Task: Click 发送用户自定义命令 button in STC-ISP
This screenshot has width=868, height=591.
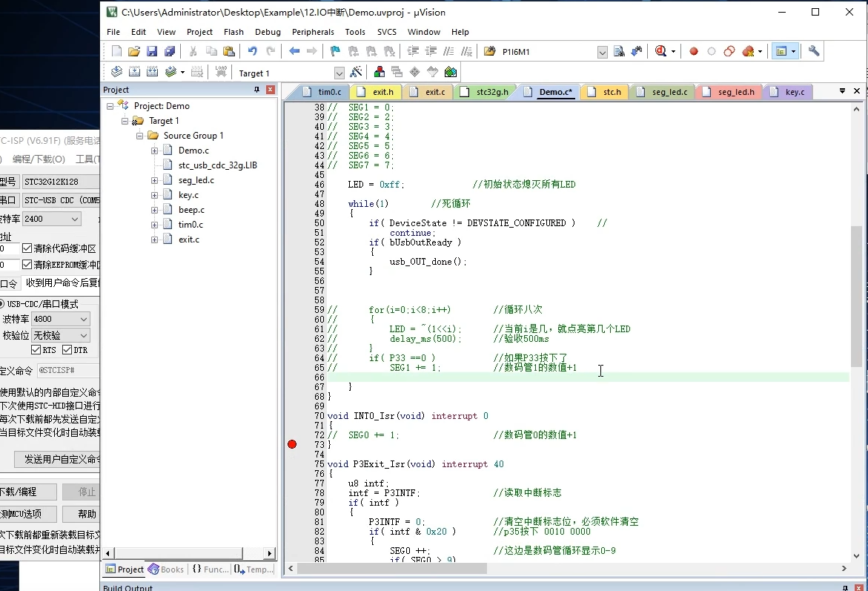Action: [x=57, y=459]
